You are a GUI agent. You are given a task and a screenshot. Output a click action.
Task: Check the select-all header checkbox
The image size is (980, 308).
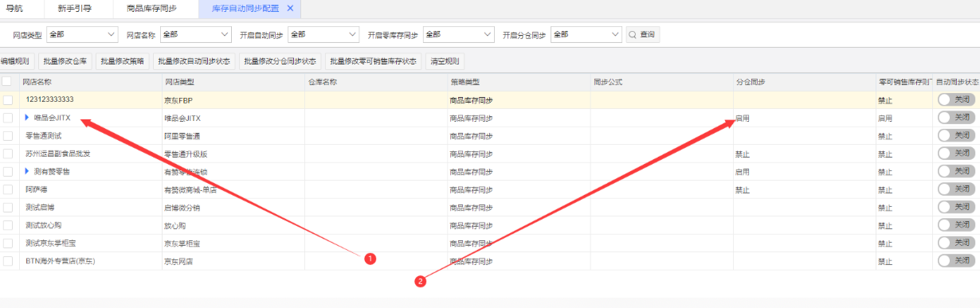[x=7, y=81]
